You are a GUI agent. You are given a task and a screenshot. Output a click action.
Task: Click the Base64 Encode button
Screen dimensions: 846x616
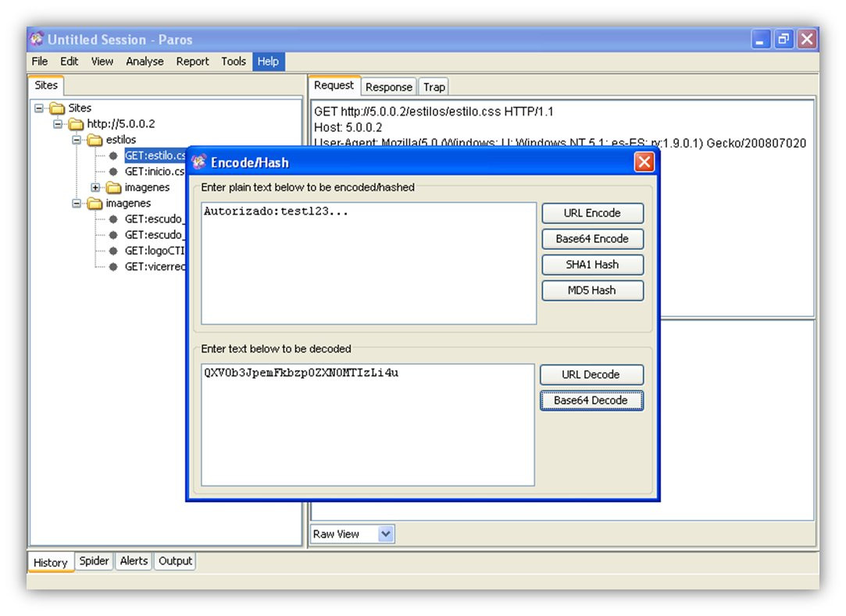point(592,239)
